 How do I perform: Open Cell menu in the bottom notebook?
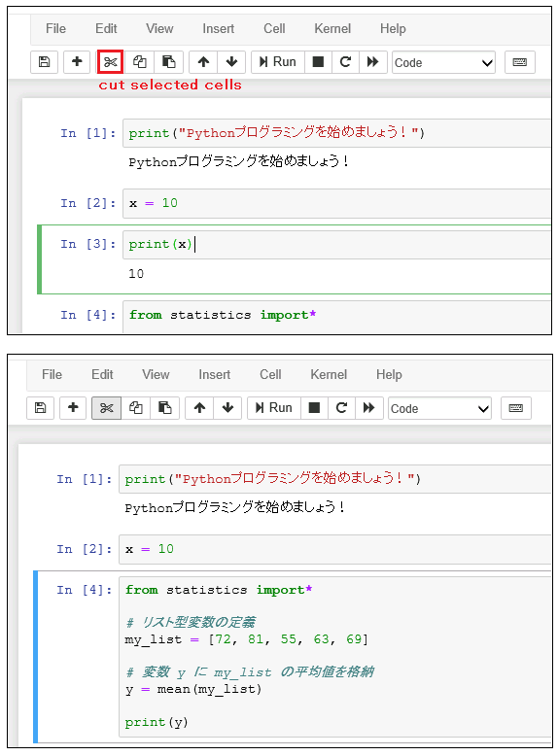pos(270,375)
